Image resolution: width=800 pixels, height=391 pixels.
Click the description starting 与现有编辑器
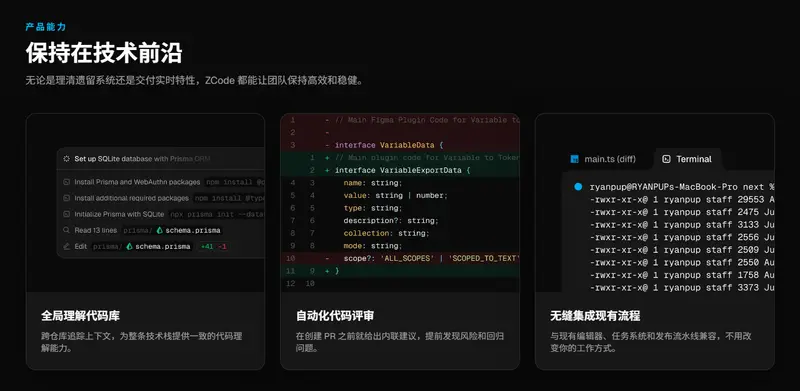point(651,343)
